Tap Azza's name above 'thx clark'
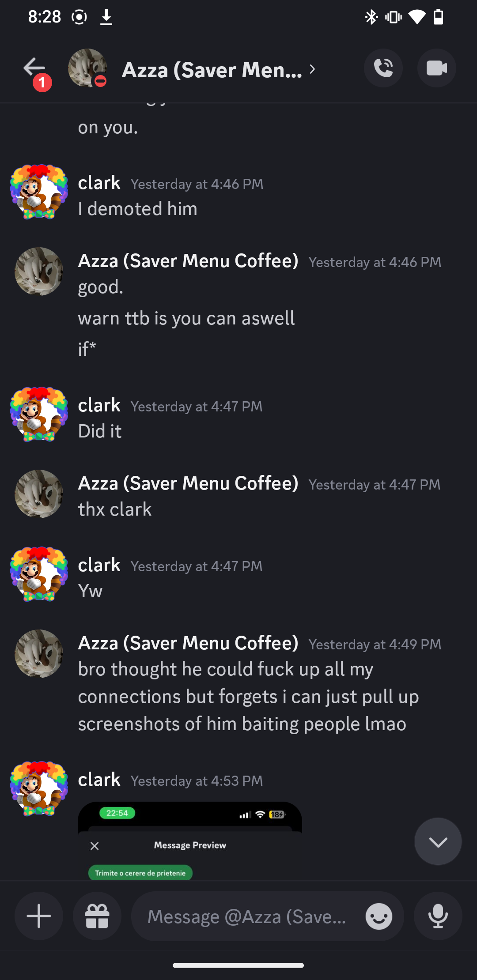This screenshot has width=477, height=980. point(188,483)
